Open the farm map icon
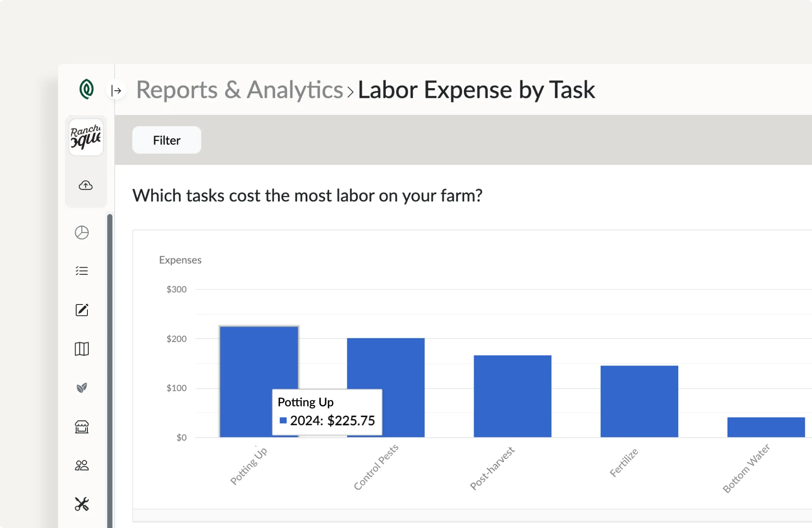The width and height of the screenshot is (812, 528). click(81, 349)
